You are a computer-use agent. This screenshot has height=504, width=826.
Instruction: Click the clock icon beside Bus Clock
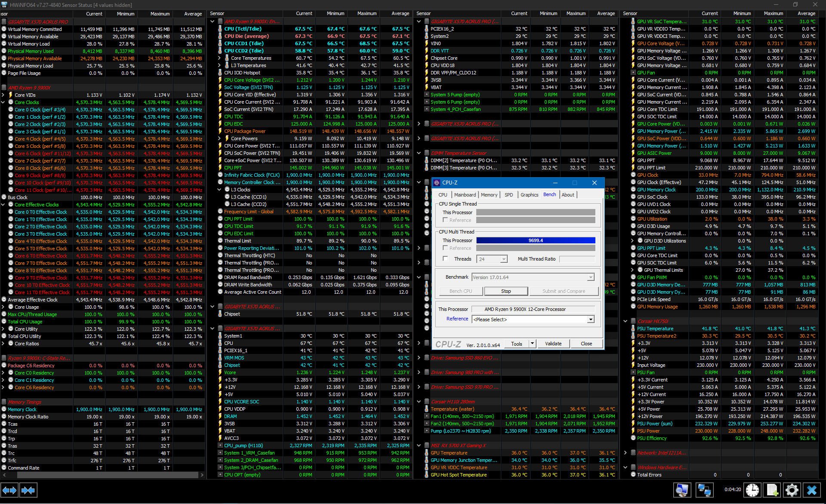(x=4, y=197)
